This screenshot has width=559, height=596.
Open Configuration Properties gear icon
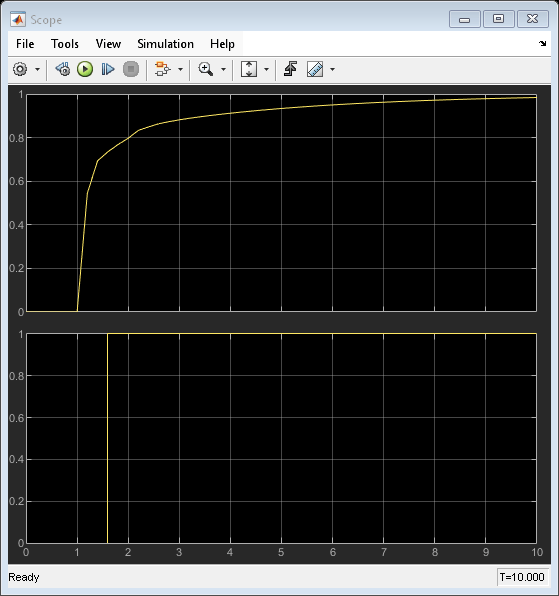click(x=20, y=69)
